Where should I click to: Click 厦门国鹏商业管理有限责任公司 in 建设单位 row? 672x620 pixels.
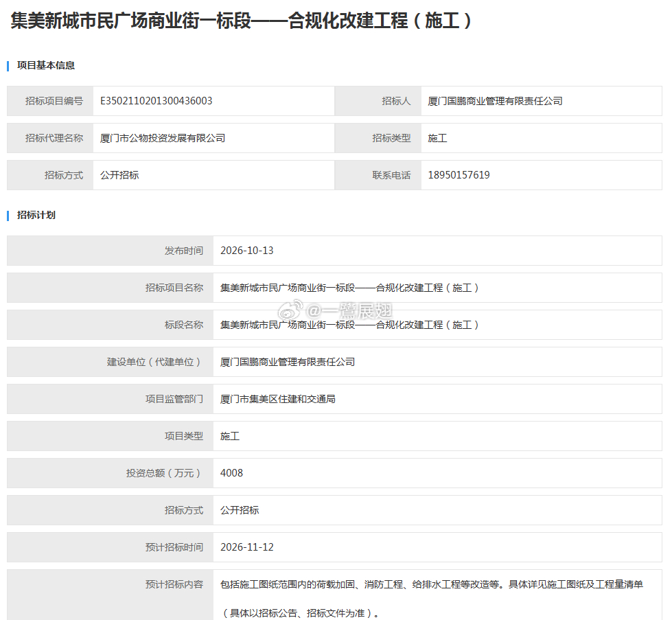pyautogui.click(x=288, y=362)
